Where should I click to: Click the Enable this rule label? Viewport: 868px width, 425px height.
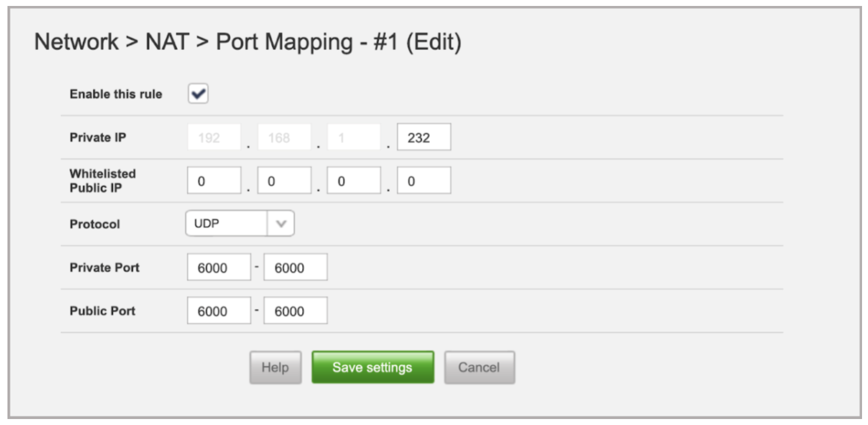[x=116, y=94]
